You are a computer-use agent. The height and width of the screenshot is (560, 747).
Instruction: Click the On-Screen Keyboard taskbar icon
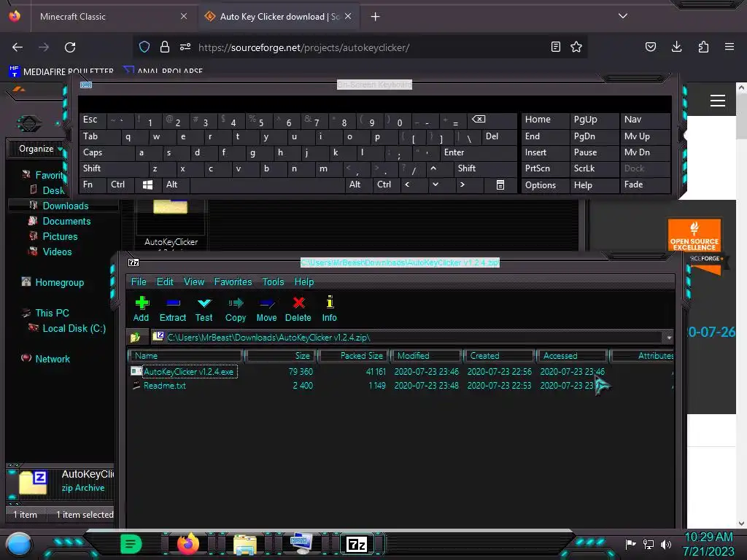(301, 542)
